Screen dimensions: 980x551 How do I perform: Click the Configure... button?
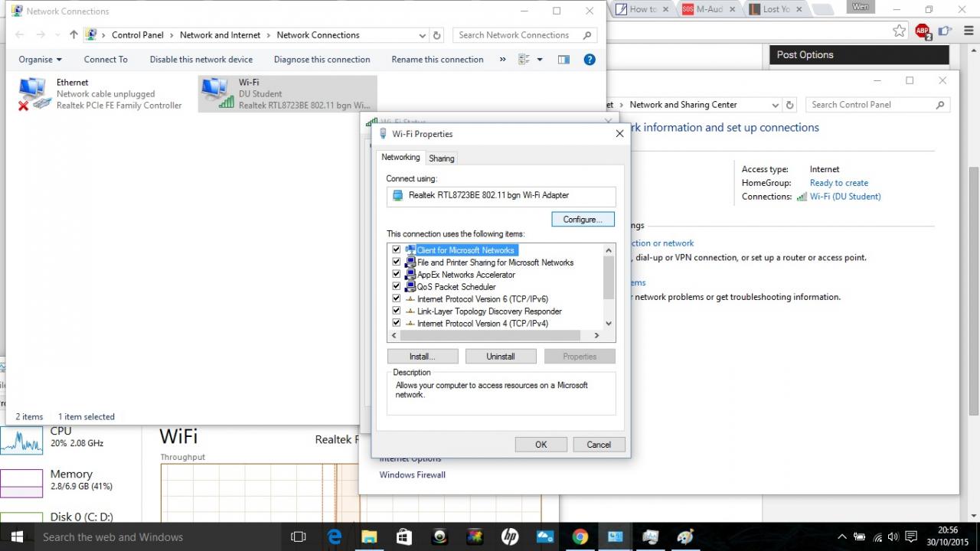pos(583,220)
